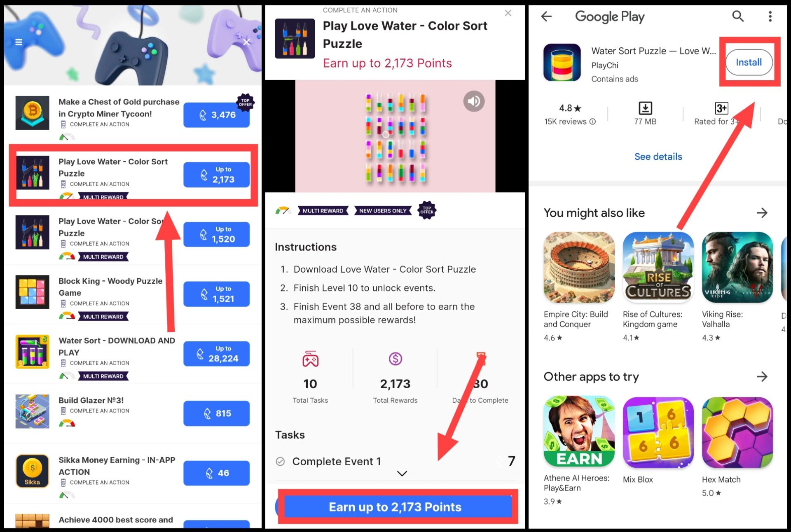Install the Water Sort Puzzle app
791x532 pixels.
point(749,62)
